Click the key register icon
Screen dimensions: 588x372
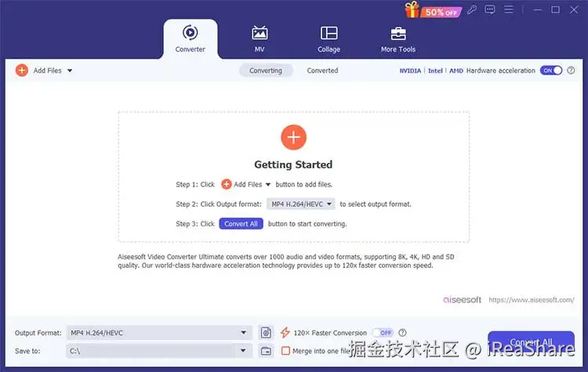pyautogui.click(x=472, y=9)
